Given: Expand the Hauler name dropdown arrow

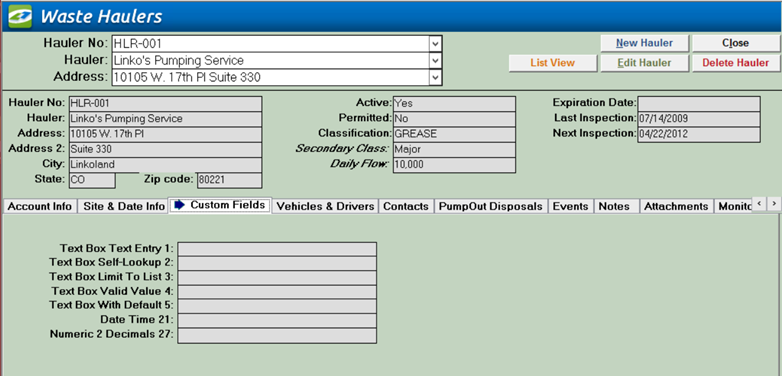Looking at the screenshot, I should point(435,61).
